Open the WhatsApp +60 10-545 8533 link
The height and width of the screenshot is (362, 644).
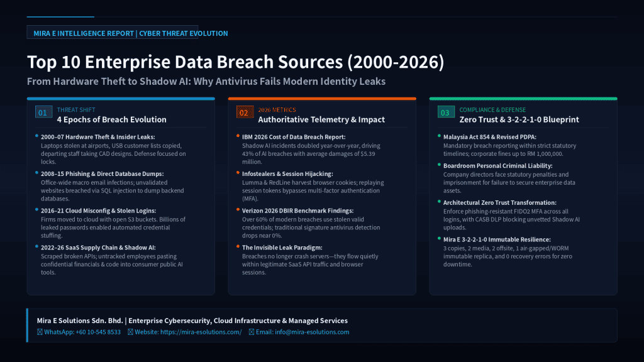[x=82, y=332]
